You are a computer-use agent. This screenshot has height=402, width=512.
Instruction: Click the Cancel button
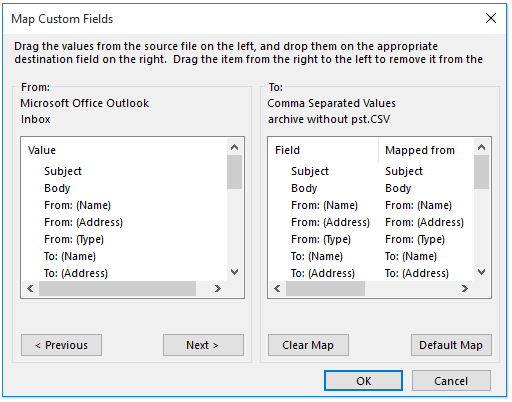451,381
